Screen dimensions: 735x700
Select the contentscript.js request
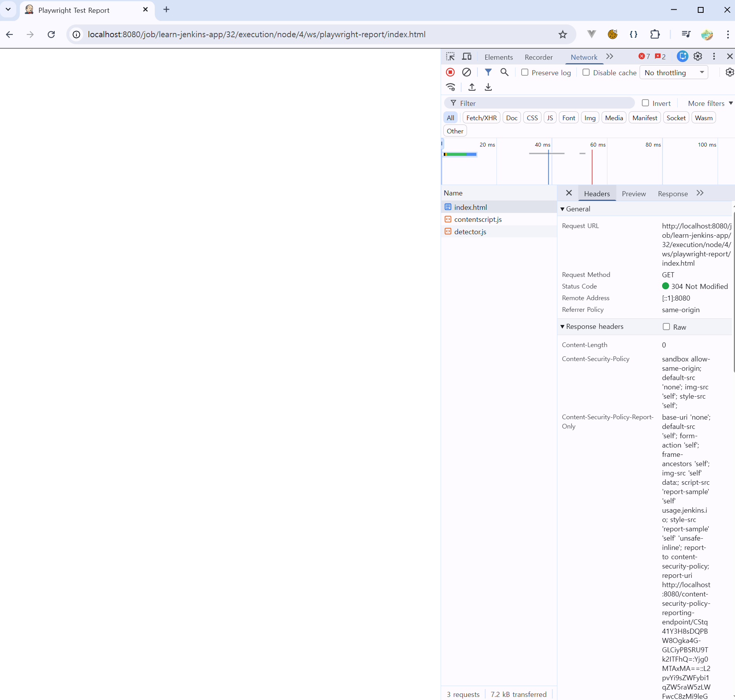[499, 220]
